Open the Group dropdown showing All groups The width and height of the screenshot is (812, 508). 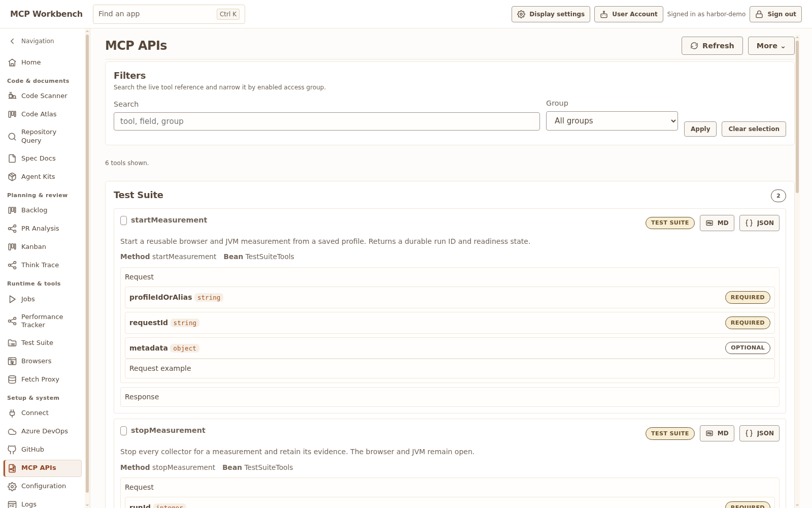click(x=612, y=121)
